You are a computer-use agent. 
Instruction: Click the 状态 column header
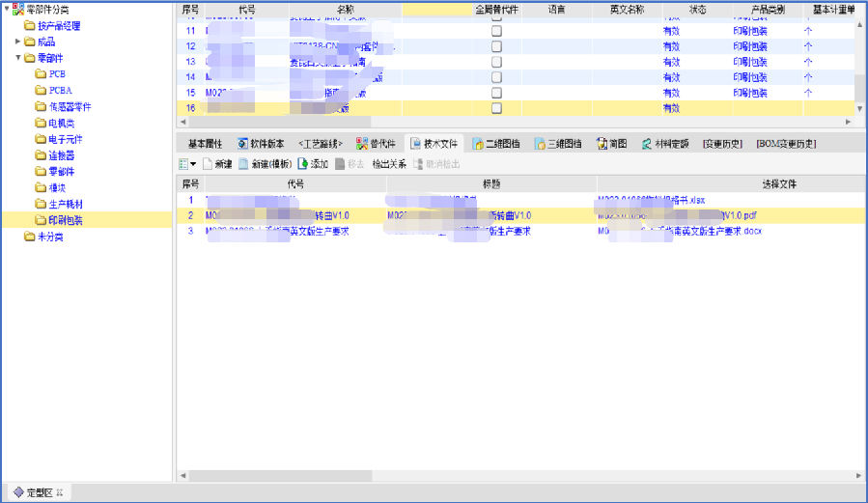click(697, 10)
